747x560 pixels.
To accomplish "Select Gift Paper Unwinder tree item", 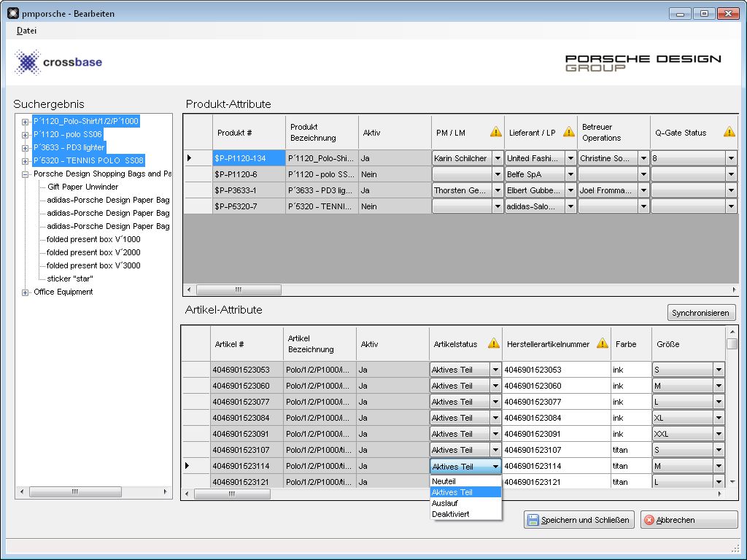I will (x=83, y=187).
